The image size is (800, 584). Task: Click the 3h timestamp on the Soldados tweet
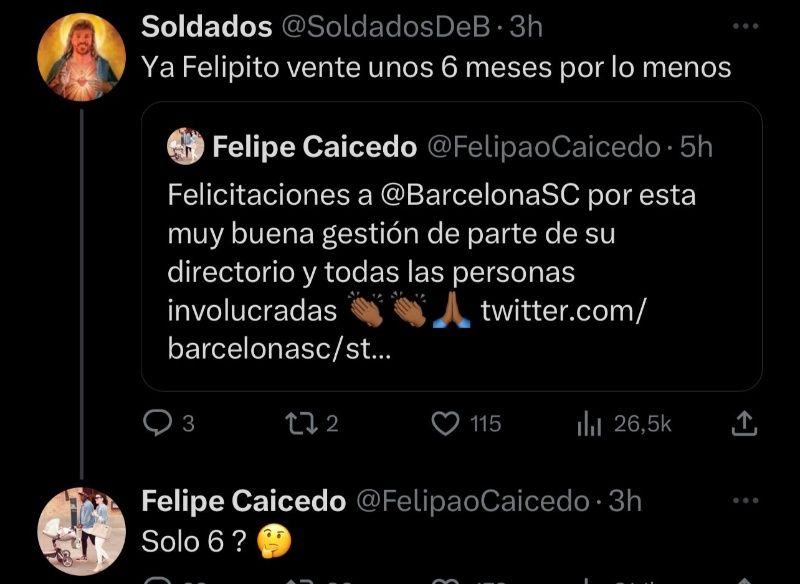[x=526, y=27]
